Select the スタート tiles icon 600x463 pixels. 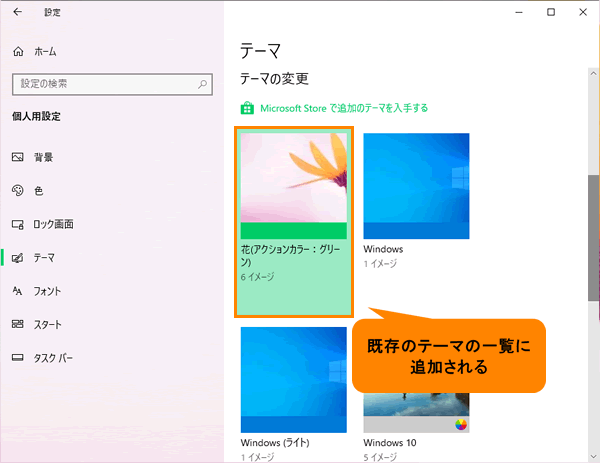[18, 324]
